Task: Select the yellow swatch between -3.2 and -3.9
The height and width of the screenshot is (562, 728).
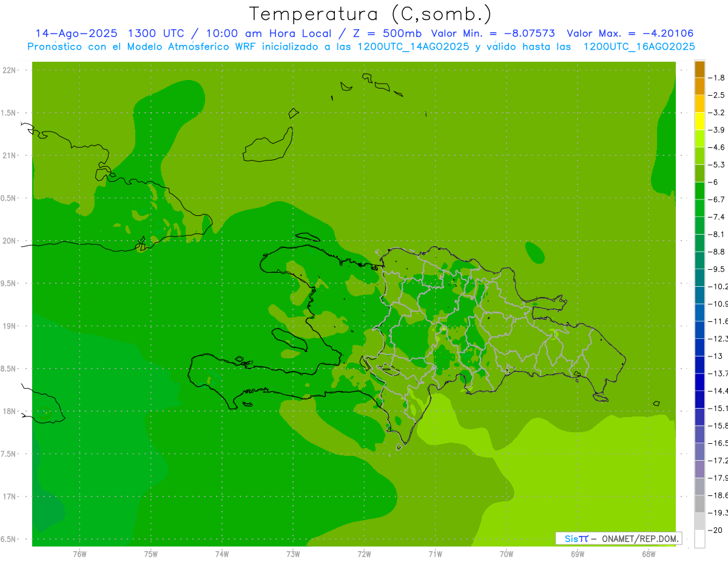Action: 699,121
